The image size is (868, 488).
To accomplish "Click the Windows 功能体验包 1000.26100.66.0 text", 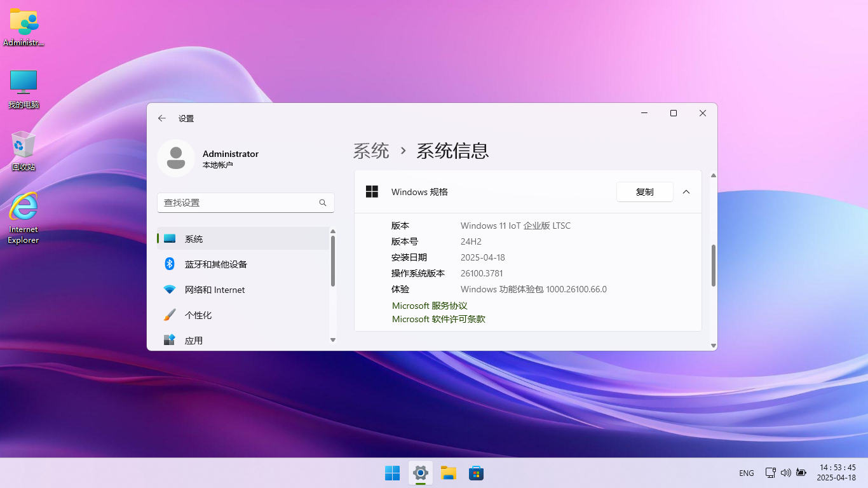I will pyautogui.click(x=534, y=289).
